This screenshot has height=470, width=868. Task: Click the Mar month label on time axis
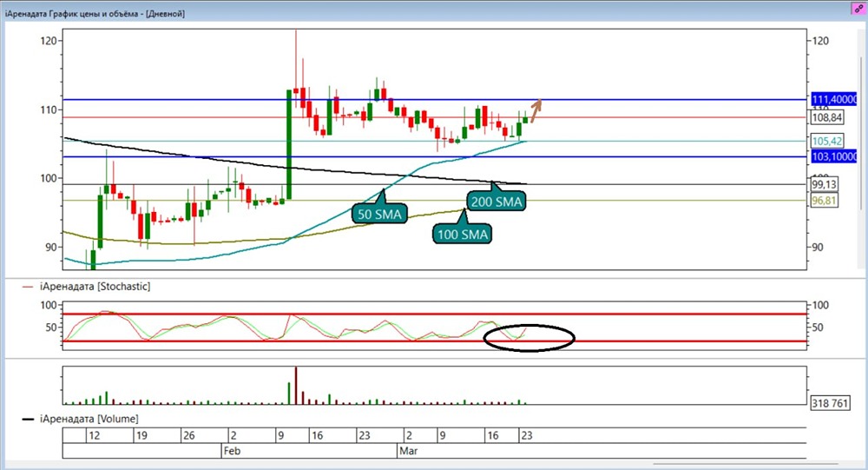409,451
